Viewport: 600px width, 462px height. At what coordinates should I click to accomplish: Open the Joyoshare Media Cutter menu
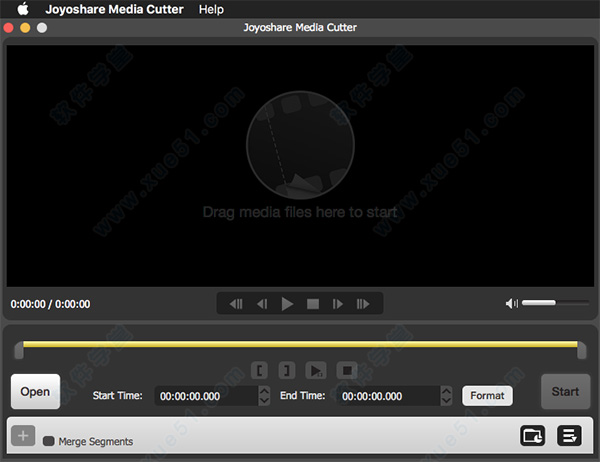click(114, 9)
